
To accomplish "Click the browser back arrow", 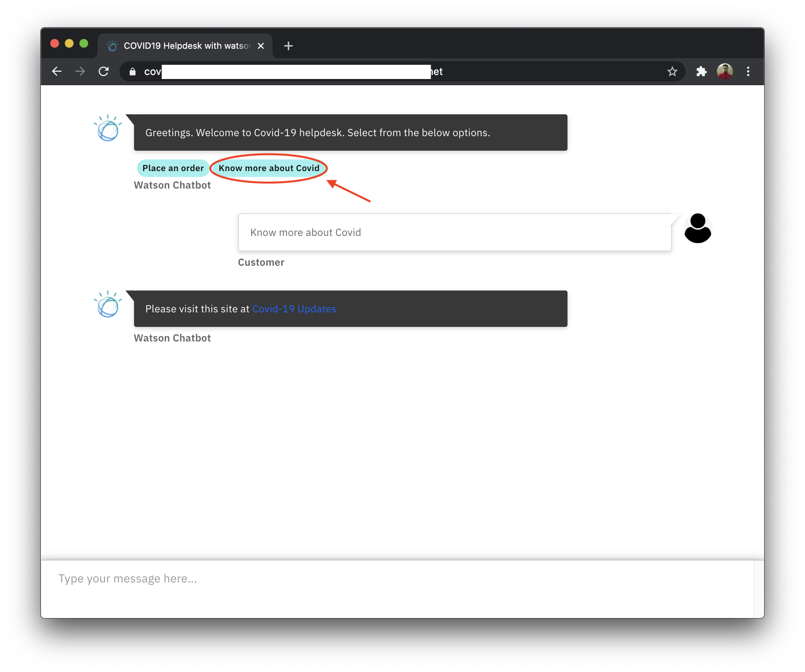I will [x=57, y=71].
